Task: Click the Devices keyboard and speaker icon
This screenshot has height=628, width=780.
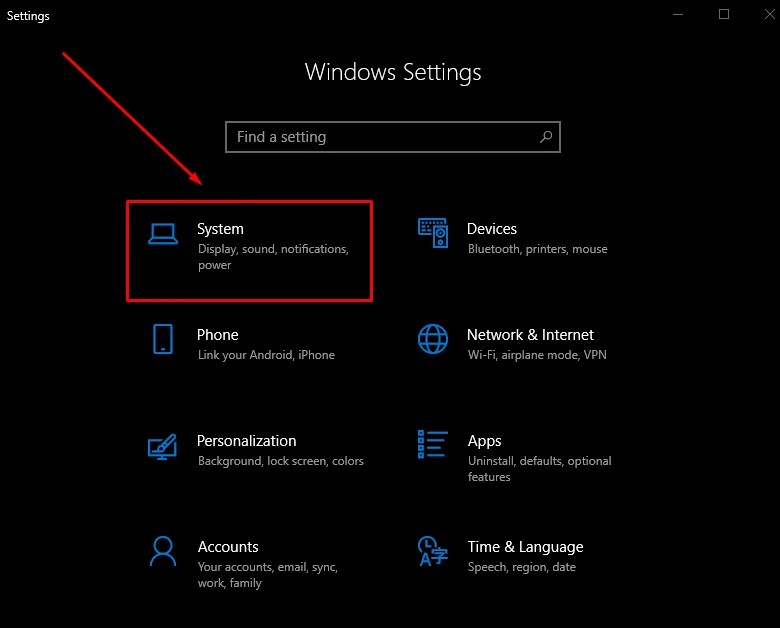Action: (433, 233)
